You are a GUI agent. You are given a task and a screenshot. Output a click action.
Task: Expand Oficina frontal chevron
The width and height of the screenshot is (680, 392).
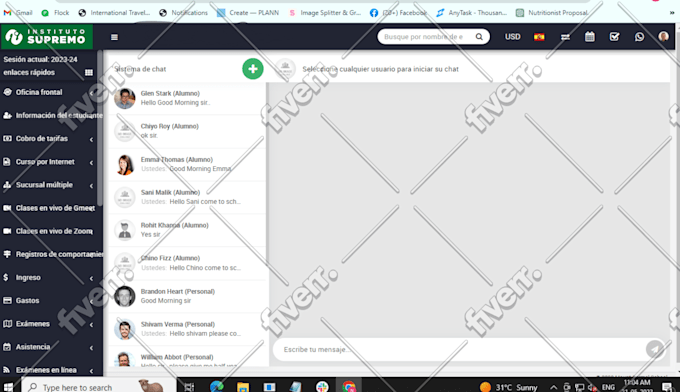[x=91, y=93]
